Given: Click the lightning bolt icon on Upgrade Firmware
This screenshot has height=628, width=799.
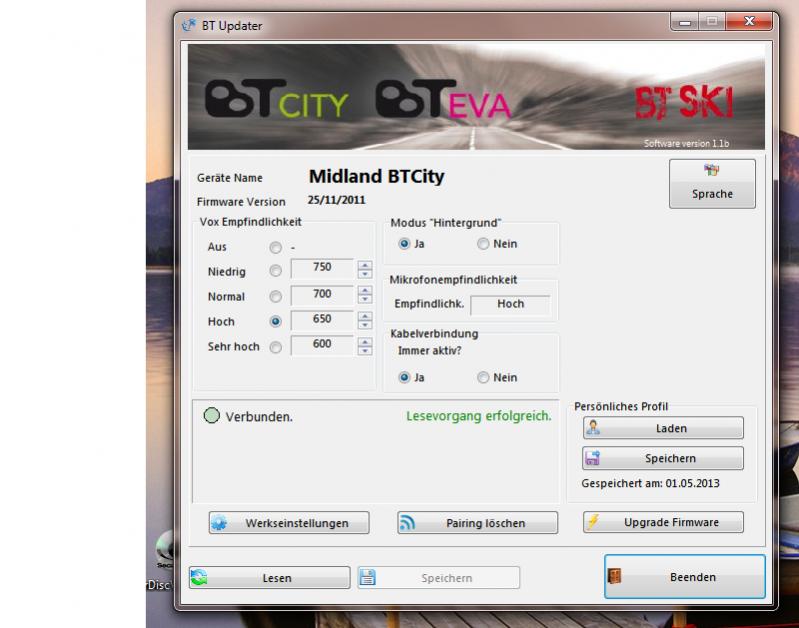Looking at the screenshot, I should tap(593, 521).
